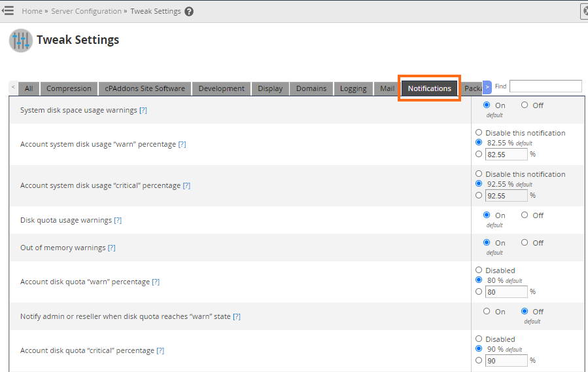Select Disabled for Account disk quota critical percentage
This screenshot has width=588, height=372.
(x=479, y=339)
